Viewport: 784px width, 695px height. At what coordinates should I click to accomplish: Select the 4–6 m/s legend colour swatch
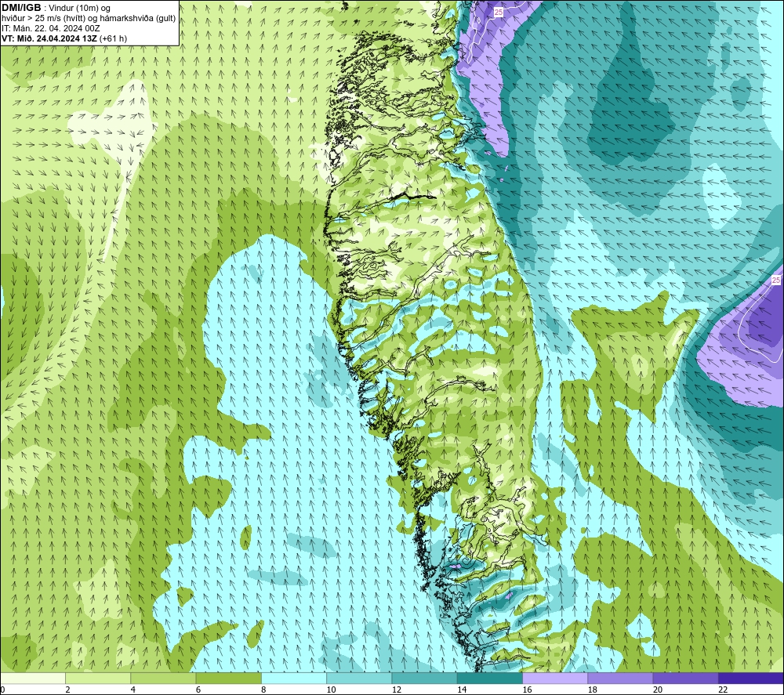(x=164, y=678)
